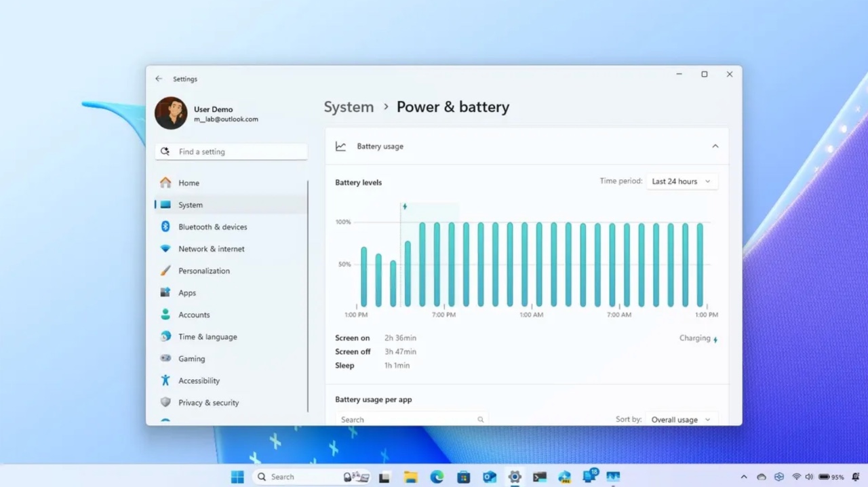This screenshot has height=487, width=868.
Task: Click the Accessibility figure icon
Action: [165, 381]
